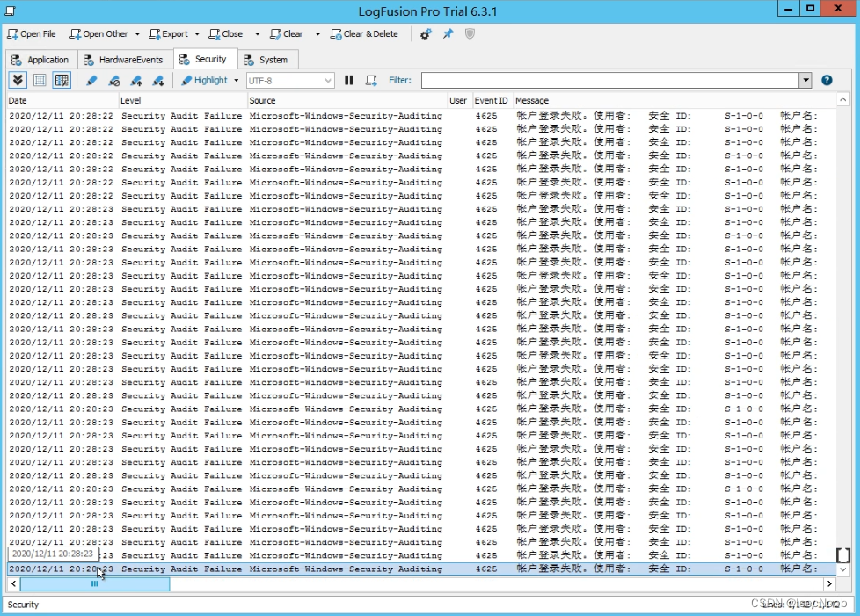Viewport: 860px width, 616px height.
Task: Open LogFusion settings gear icon
Action: point(426,34)
